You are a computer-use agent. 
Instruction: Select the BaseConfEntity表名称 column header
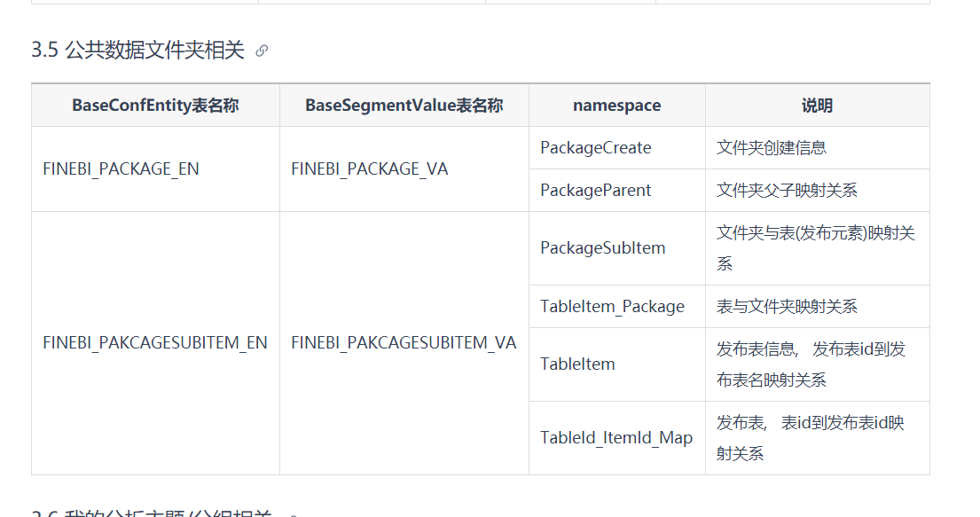tap(155, 106)
